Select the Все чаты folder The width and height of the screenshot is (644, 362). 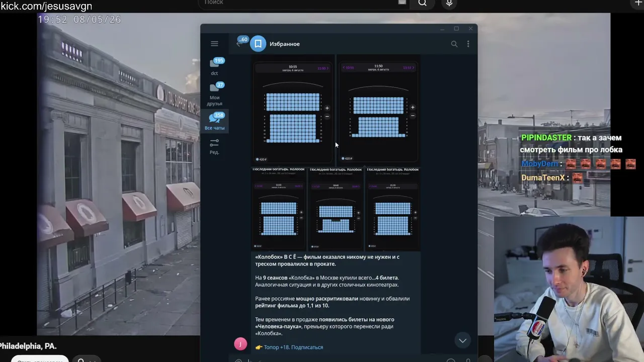214,122
